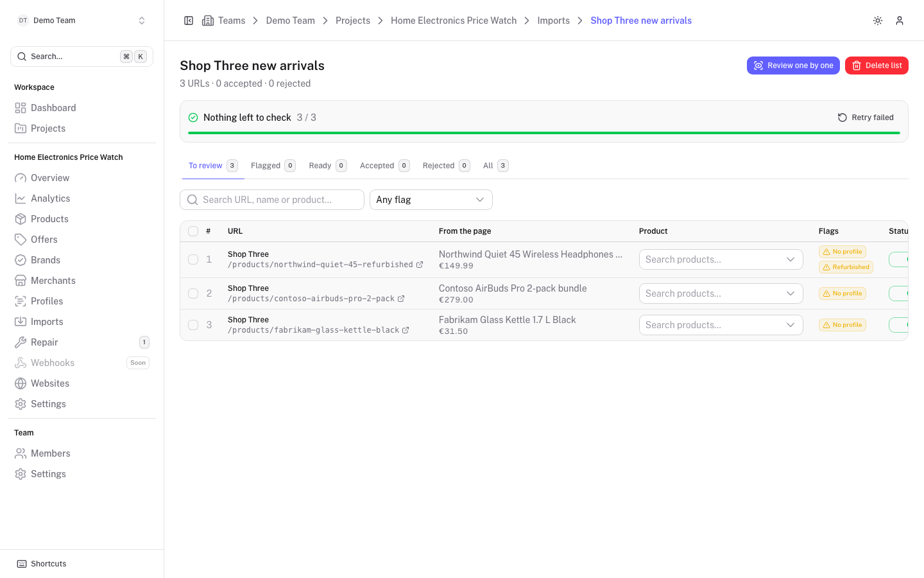The width and height of the screenshot is (924, 578).
Task: Switch to the All tab
Action: click(x=496, y=166)
